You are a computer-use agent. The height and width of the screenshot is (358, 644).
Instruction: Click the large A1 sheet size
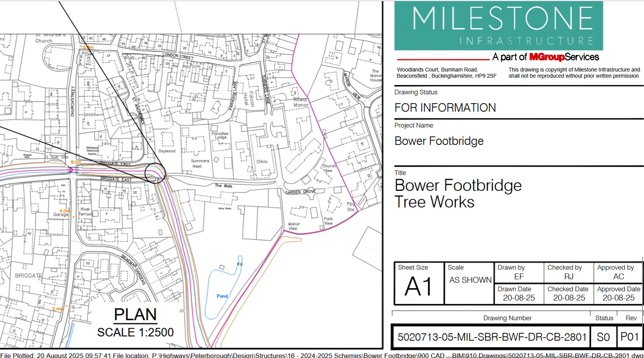419,287
